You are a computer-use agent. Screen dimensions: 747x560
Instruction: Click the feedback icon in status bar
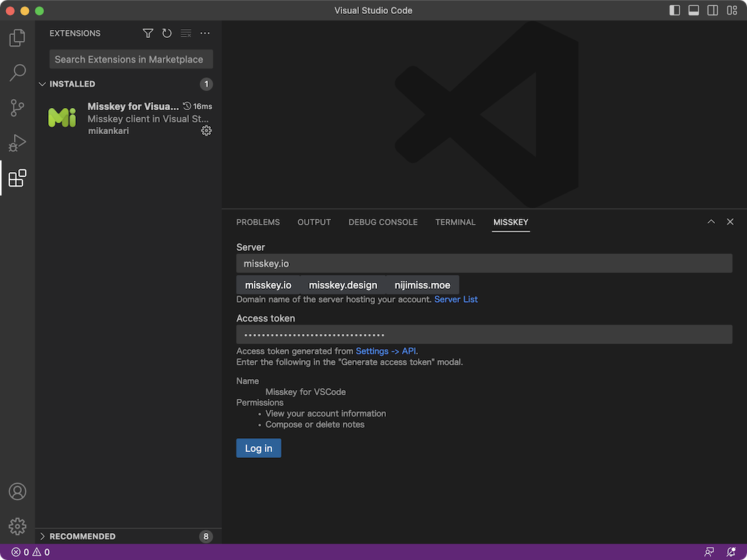pyautogui.click(x=709, y=552)
